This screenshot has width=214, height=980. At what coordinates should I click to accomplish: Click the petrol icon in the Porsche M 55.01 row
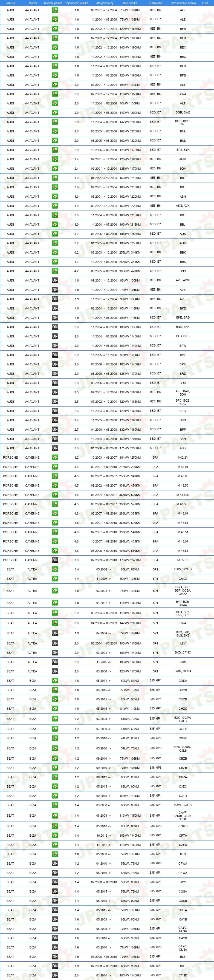point(55,467)
